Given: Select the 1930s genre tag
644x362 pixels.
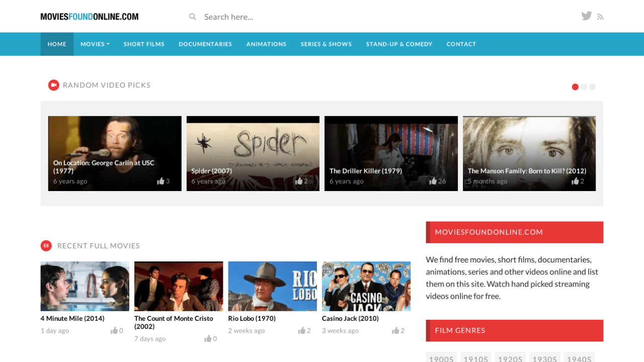Looking at the screenshot, I should (545, 357).
